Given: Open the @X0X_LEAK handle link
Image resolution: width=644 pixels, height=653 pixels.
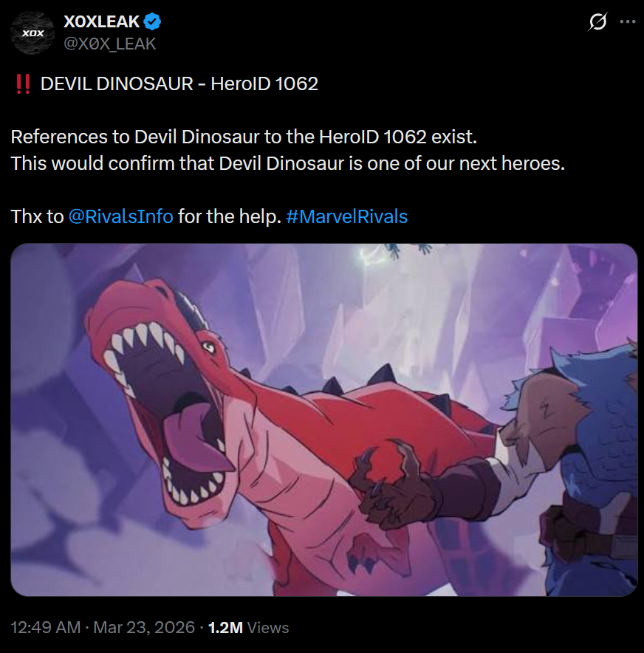Looking at the screenshot, I should [x=110, y=44].
